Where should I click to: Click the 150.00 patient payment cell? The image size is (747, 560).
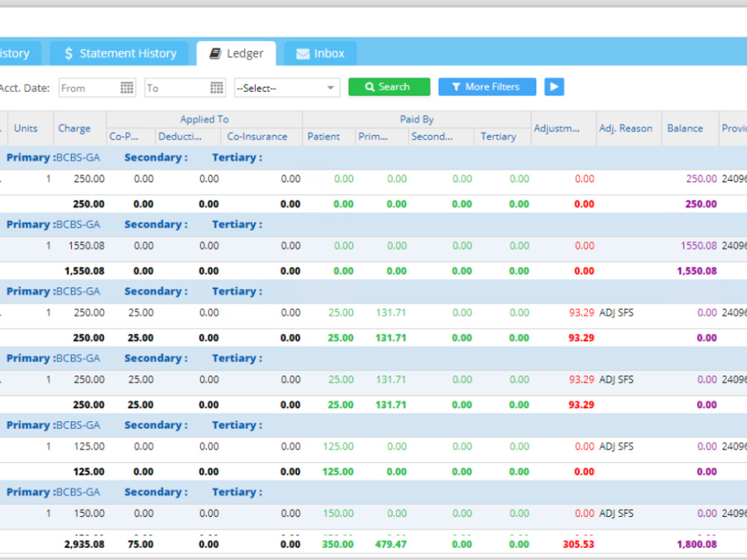pyautogui.click(x=338, y=514)
